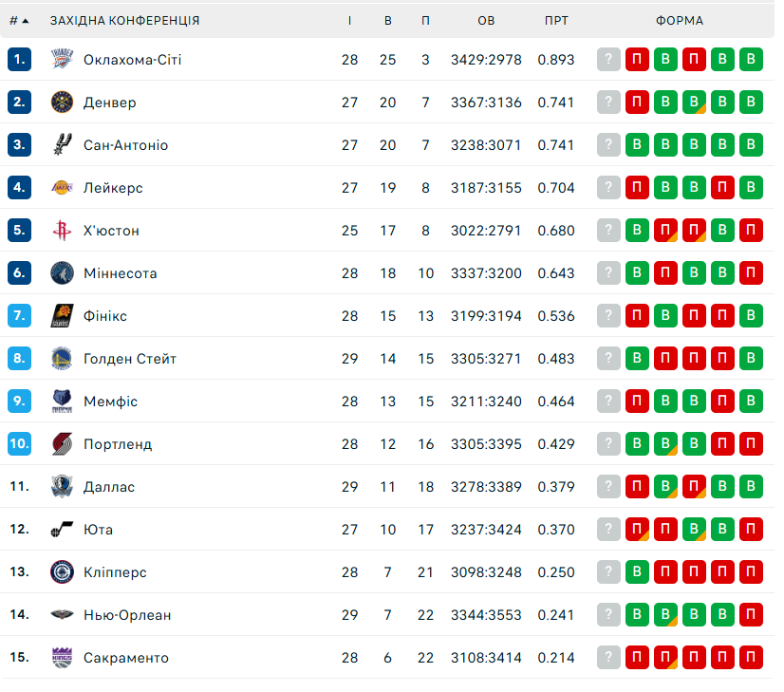Viewport: 784px width, 692px height.
Task: Click the Сакраменто team name
Action: 126,658
